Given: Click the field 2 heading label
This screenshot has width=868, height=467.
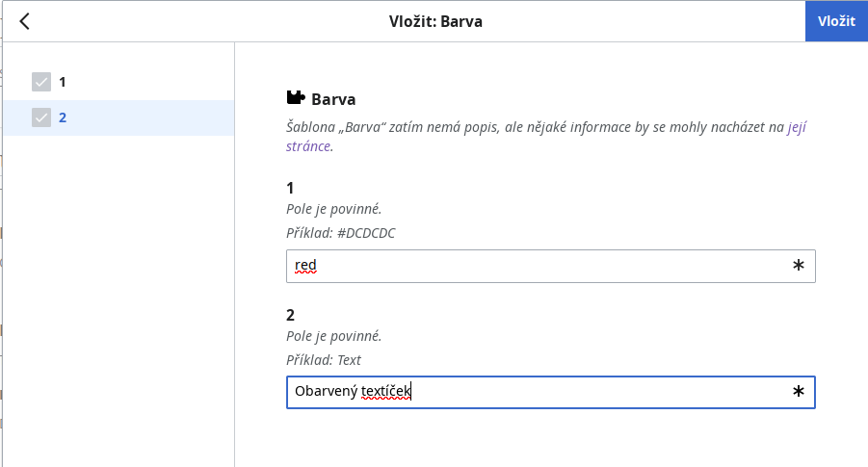Looking at the screenshot, I should click(290, 316).
